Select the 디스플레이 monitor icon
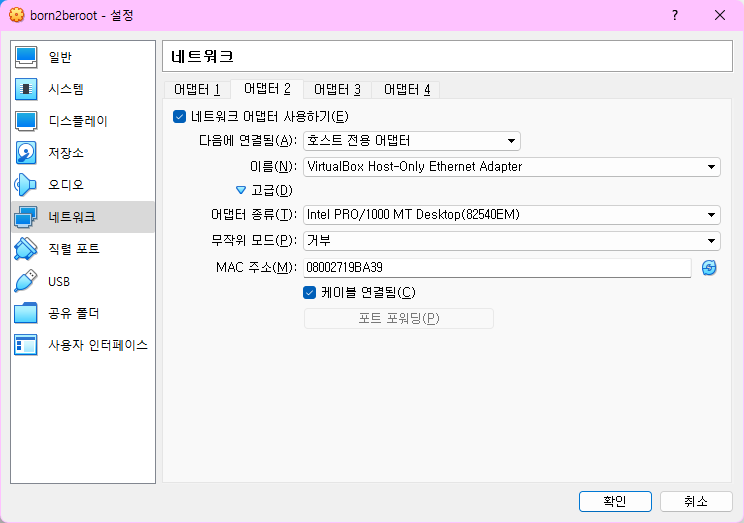 tap(26, 121)
